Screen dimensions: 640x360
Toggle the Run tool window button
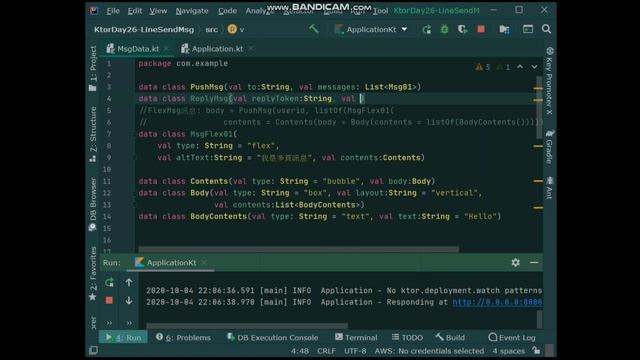tap(123, 337)
